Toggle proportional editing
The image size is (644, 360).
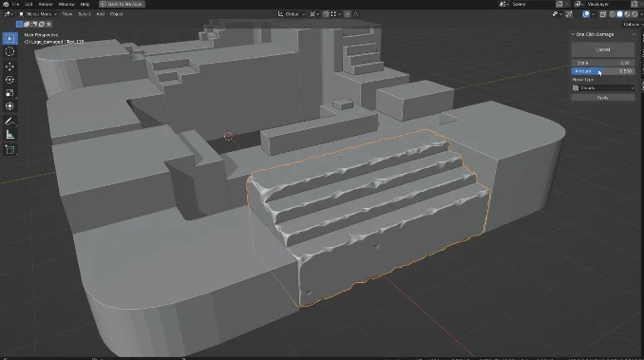[348, 14]
